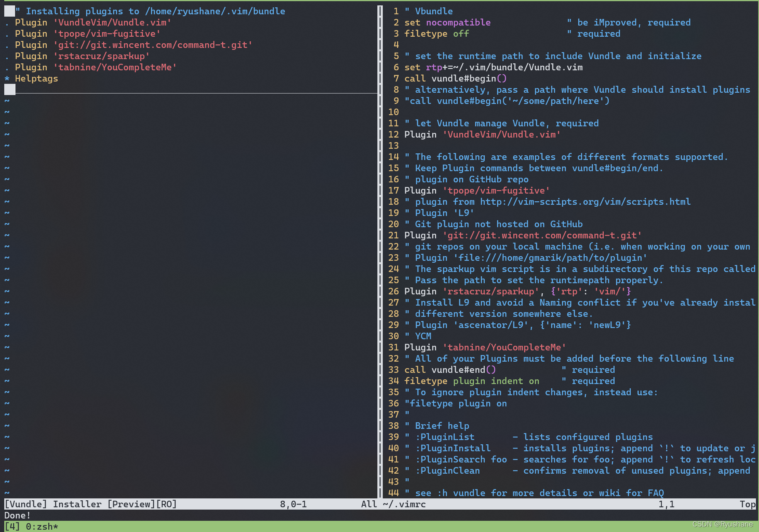Click the '~/.vimrc' filename in right status line
The image size is (759, 532).
tap(404, 504)
